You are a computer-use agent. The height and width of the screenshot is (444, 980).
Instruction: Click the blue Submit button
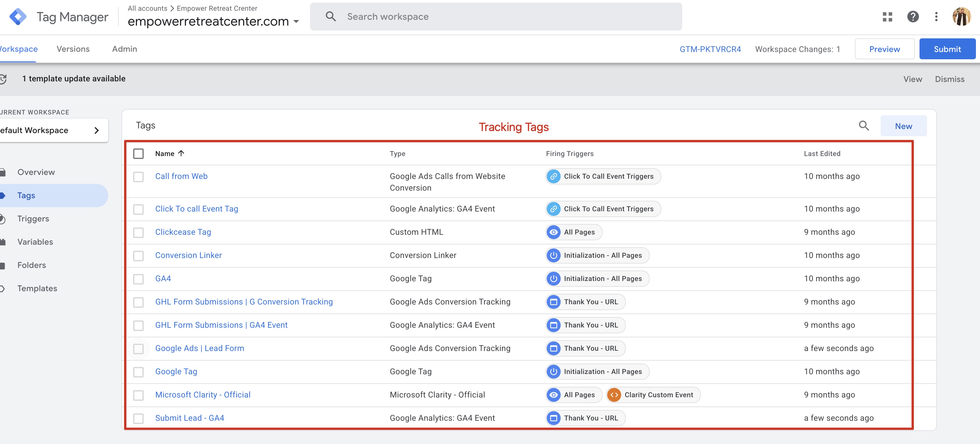[x=947, y=49]
